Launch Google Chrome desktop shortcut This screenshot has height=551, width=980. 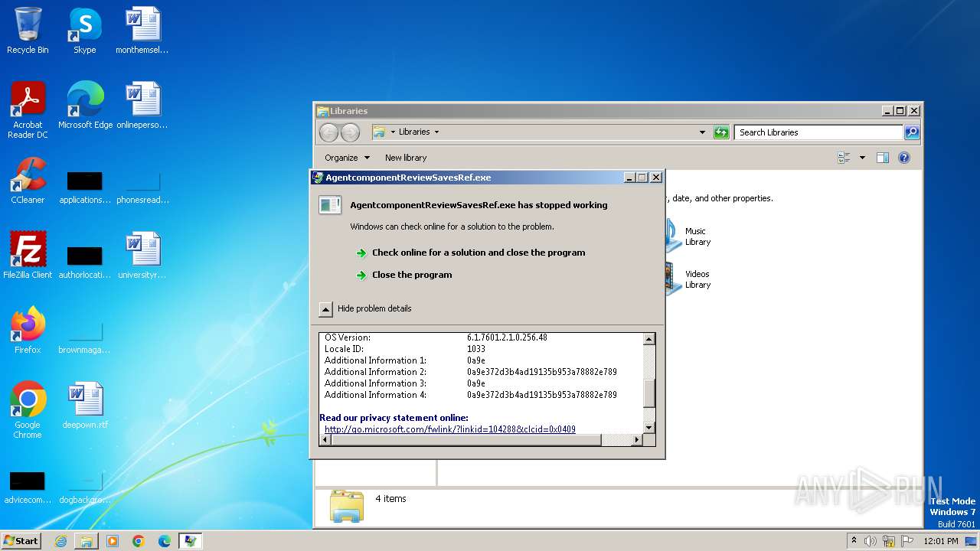coord(28,410)
